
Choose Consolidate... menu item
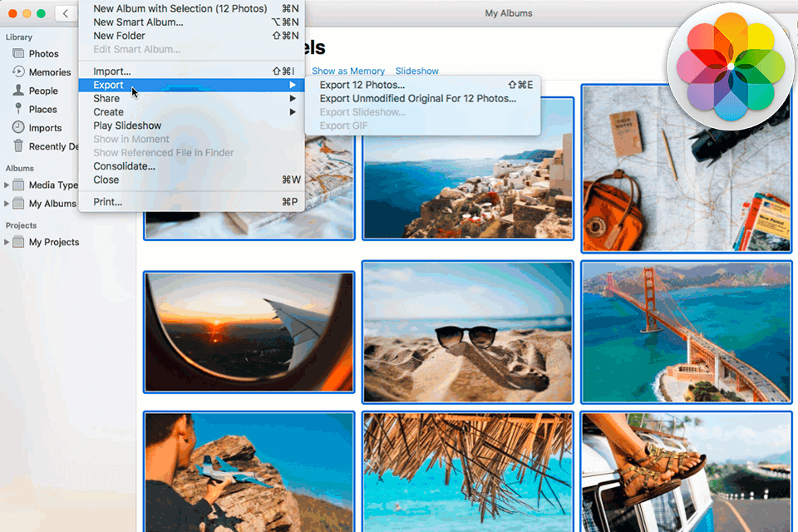(x=192, y=166)
